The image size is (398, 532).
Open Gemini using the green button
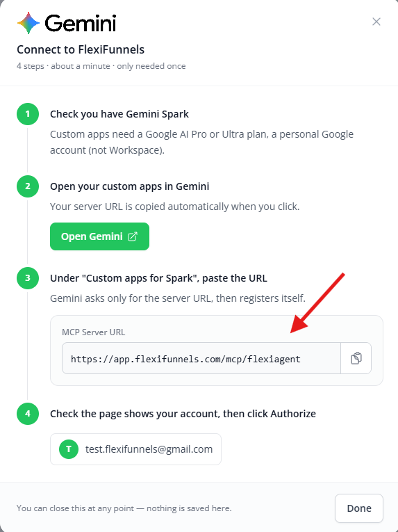click(x=99, y=236)
